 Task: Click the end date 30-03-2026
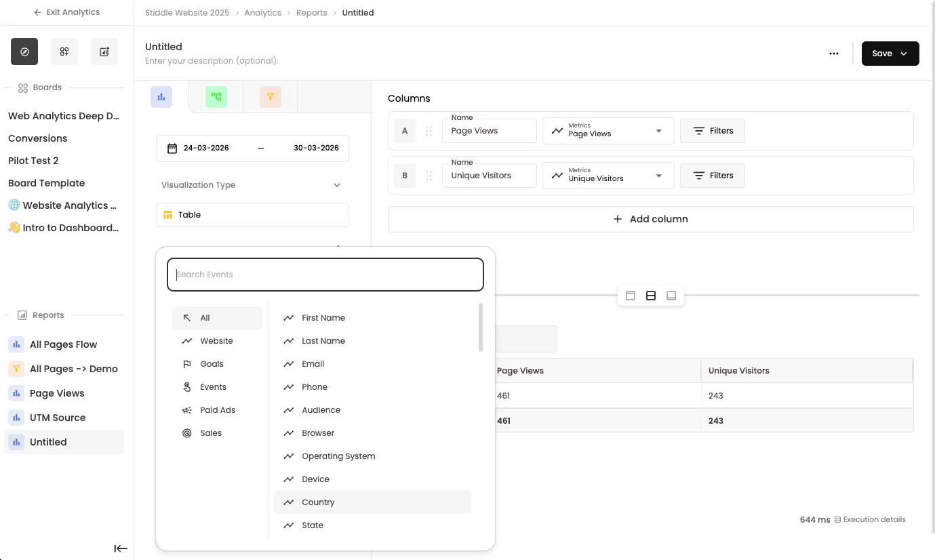point(316,148)
